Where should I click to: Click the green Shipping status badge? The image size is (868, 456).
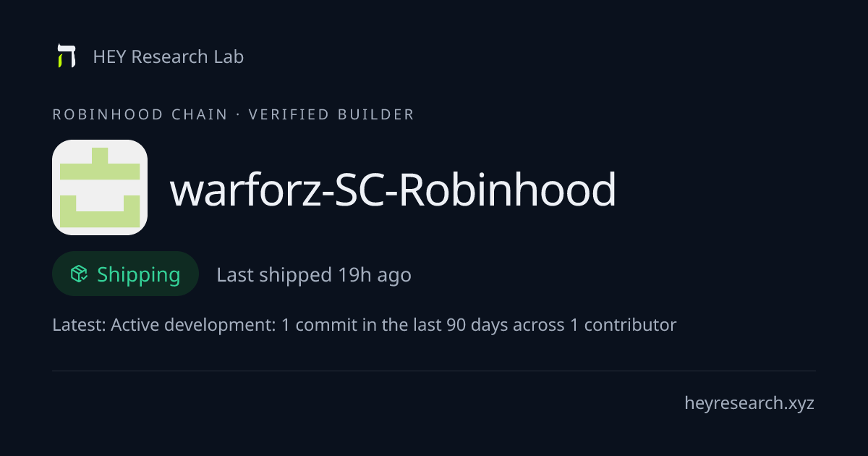click(x=125, y=274)
